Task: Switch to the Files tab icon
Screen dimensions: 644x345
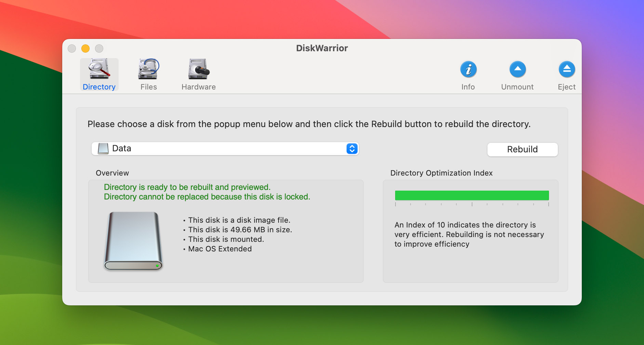Action: (x=149, y=69)
